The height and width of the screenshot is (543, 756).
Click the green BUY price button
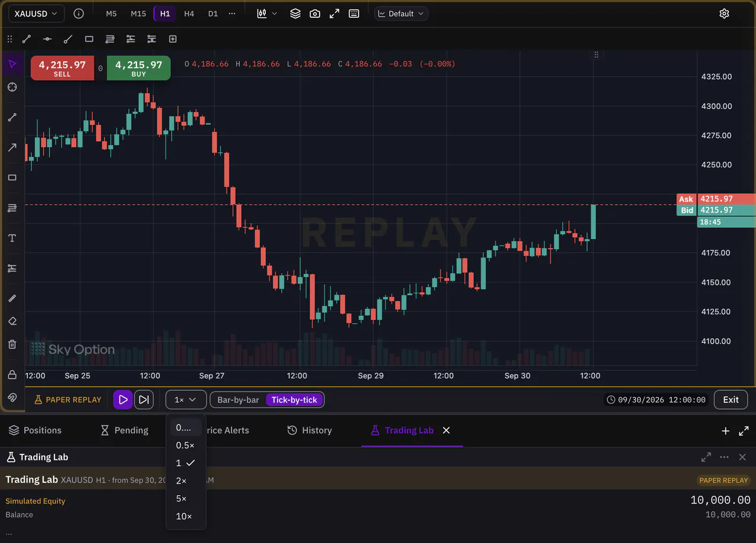(x=139, y=68)
